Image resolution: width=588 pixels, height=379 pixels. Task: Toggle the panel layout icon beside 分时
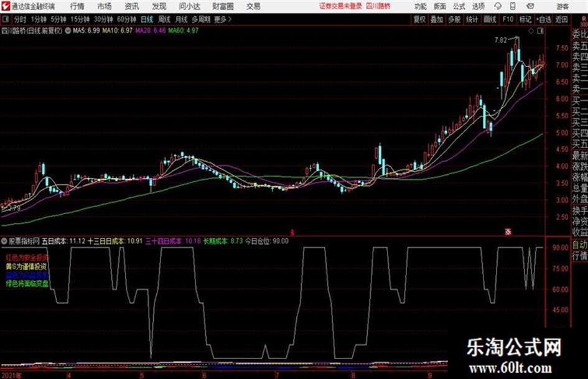[5, 19]
